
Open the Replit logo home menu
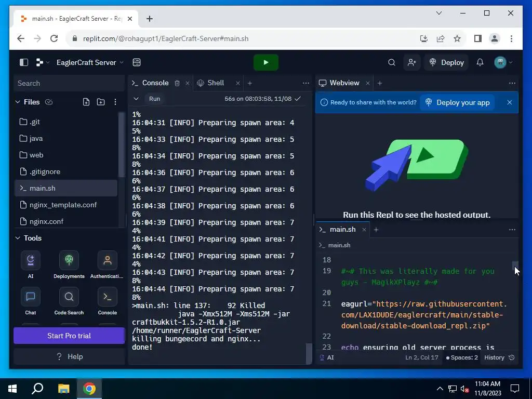coord(43,62)
